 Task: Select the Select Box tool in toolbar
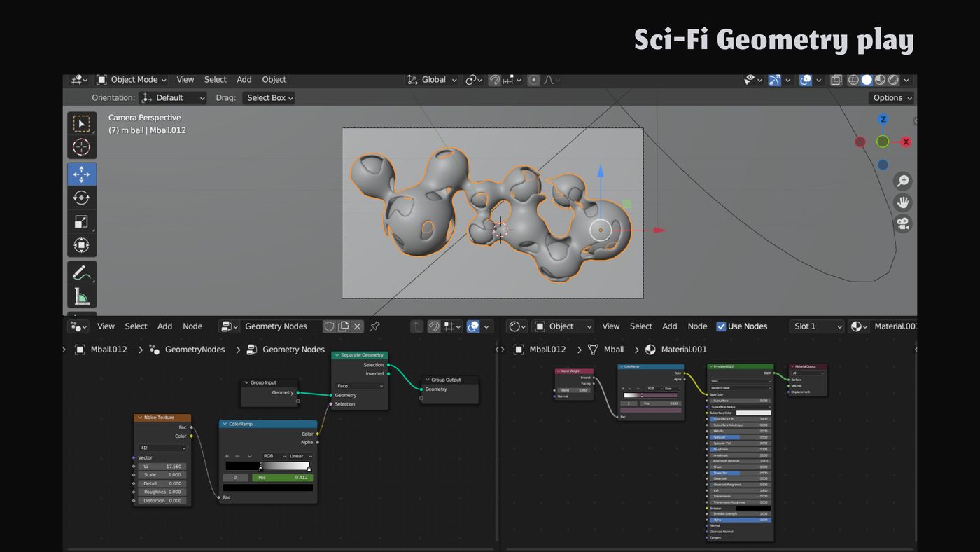click(82, 124)
